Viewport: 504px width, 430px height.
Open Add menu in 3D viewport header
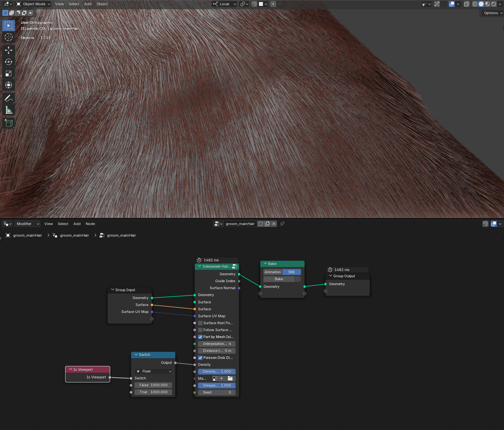click(88, 4)
